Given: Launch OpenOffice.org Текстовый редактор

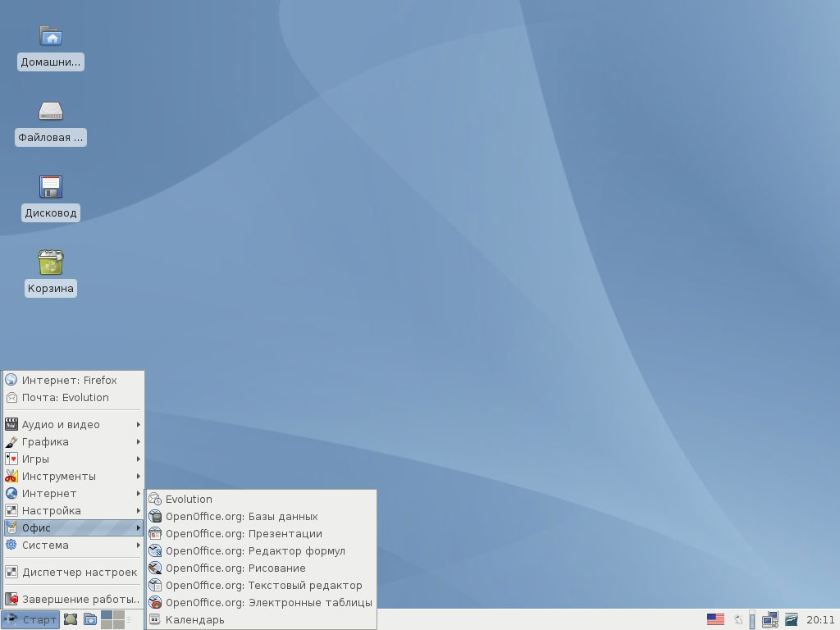Looking at the screenshot, I should [262, 585].
